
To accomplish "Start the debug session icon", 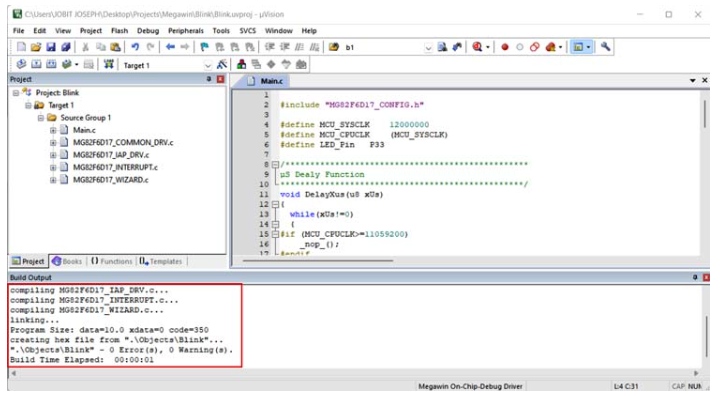I will (x=477, y=47).
